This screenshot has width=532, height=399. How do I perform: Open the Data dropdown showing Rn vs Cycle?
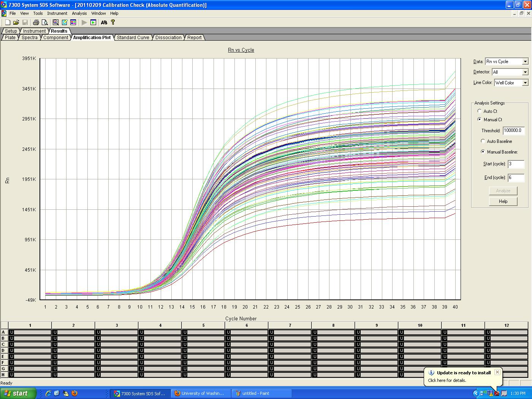[x=507, y=62]
